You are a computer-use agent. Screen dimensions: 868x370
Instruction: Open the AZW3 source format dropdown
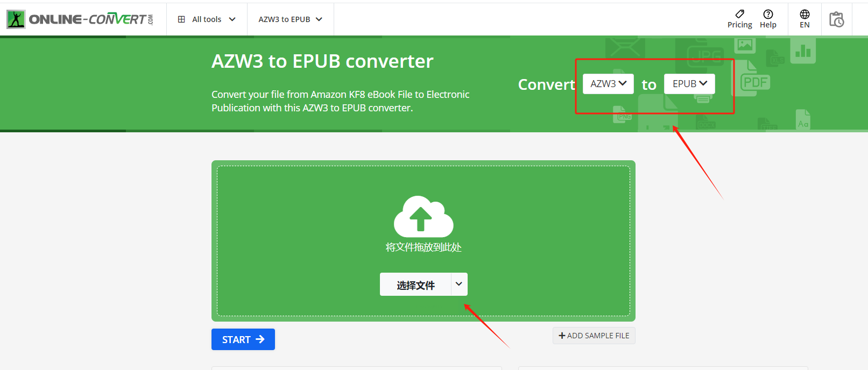point(608,84)
